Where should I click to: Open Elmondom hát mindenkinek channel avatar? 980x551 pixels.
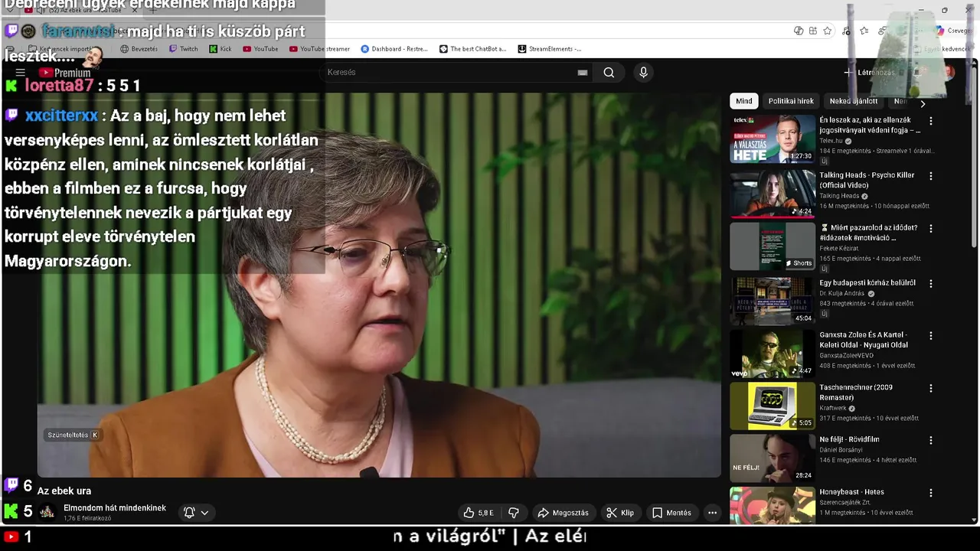click(47, 512)
